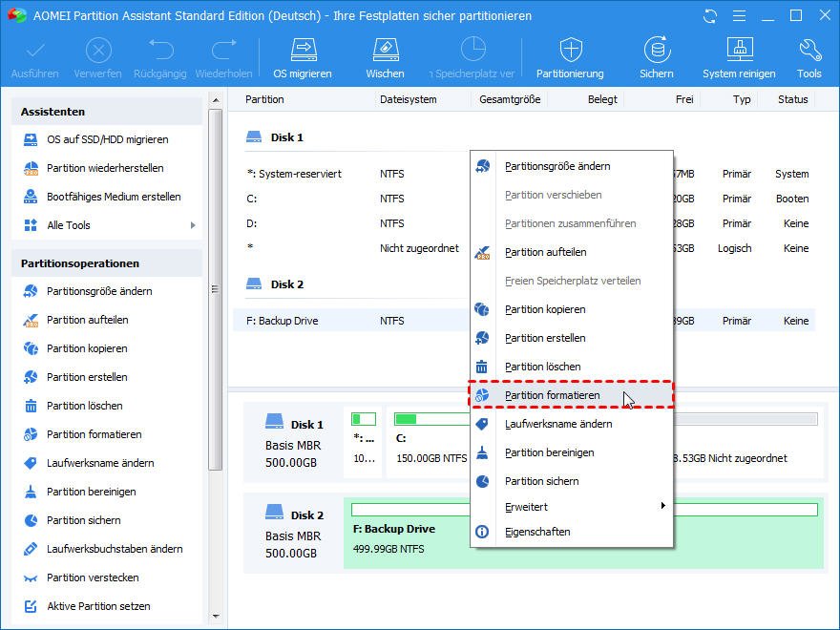Open the Sichern toolbar tool
840x630 pixels.
pos(657,58)
